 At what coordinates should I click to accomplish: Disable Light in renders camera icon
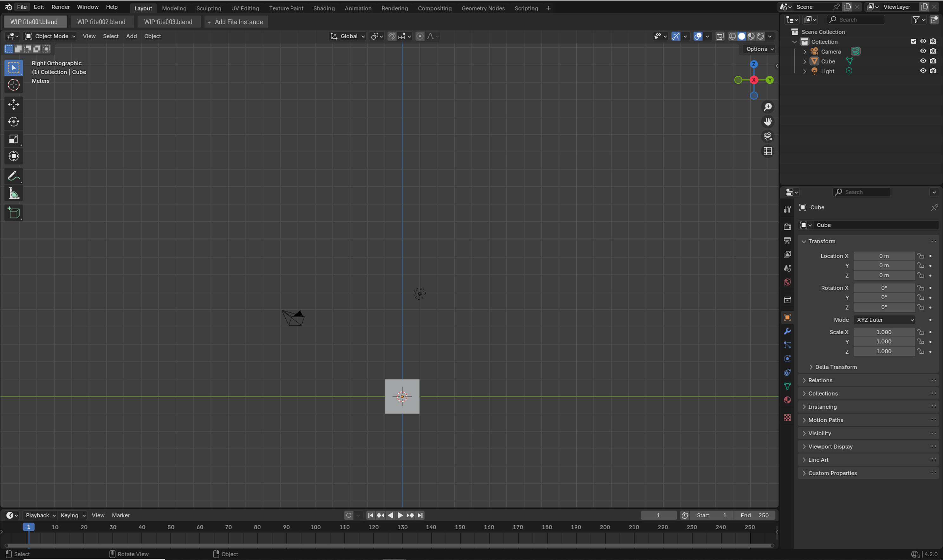[933, 71]
